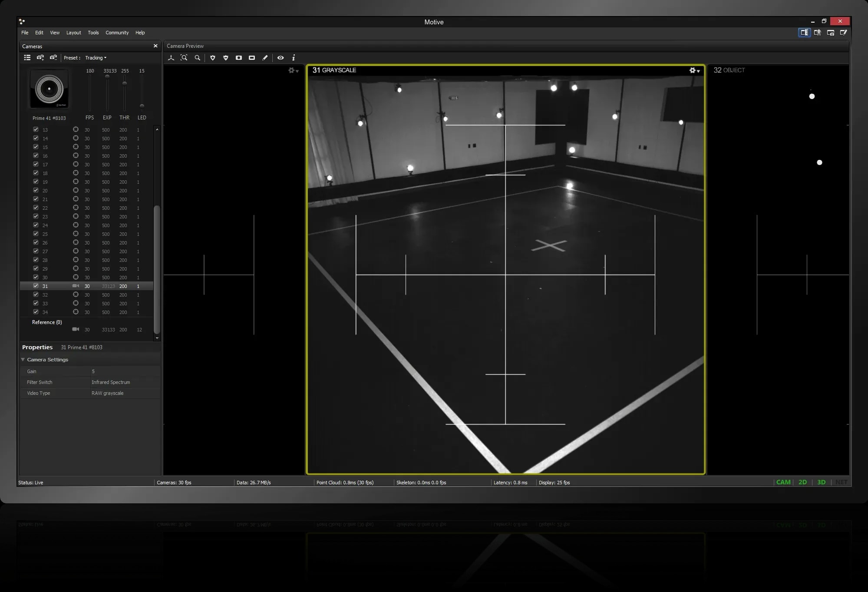Switch to the skeleton layout in top-right toolbar
Screen dimensions: 868x592
click(817, 33)
